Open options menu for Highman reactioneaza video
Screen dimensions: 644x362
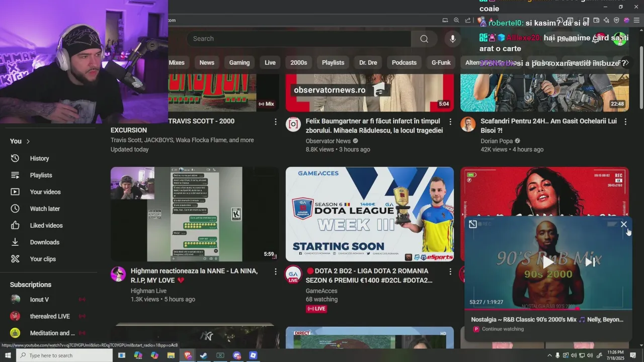pos(275,271)
